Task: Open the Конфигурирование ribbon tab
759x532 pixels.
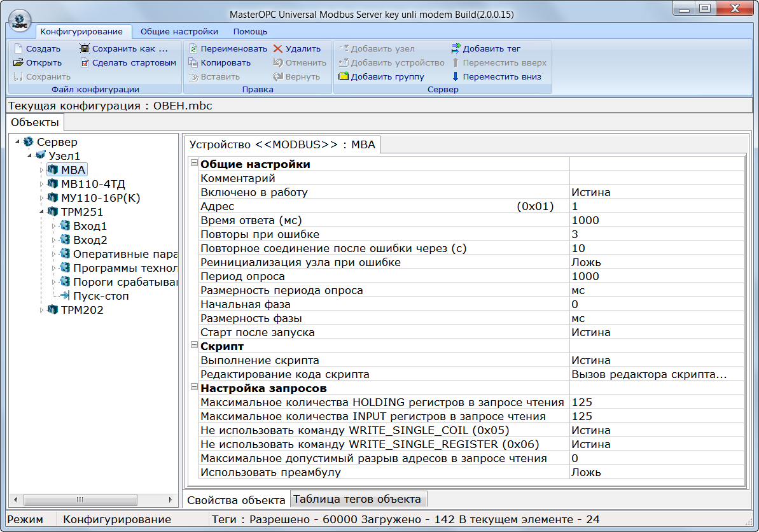Action: (x=81, y=31)
